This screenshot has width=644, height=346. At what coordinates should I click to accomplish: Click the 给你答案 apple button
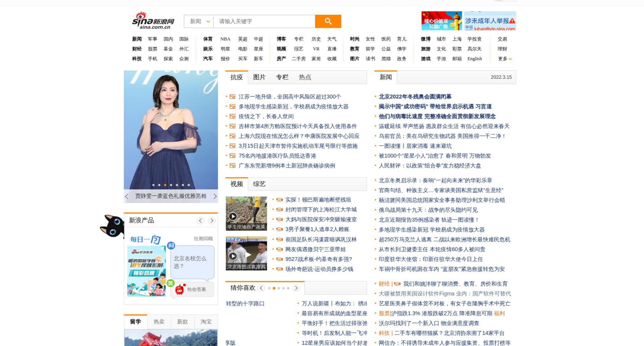click(x=192, y=289)
